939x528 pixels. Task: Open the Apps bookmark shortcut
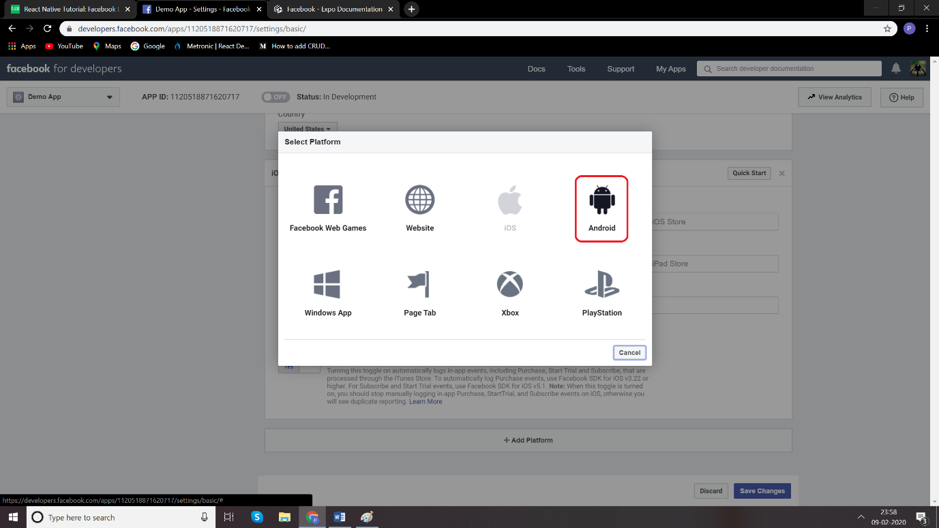(22, 46)
